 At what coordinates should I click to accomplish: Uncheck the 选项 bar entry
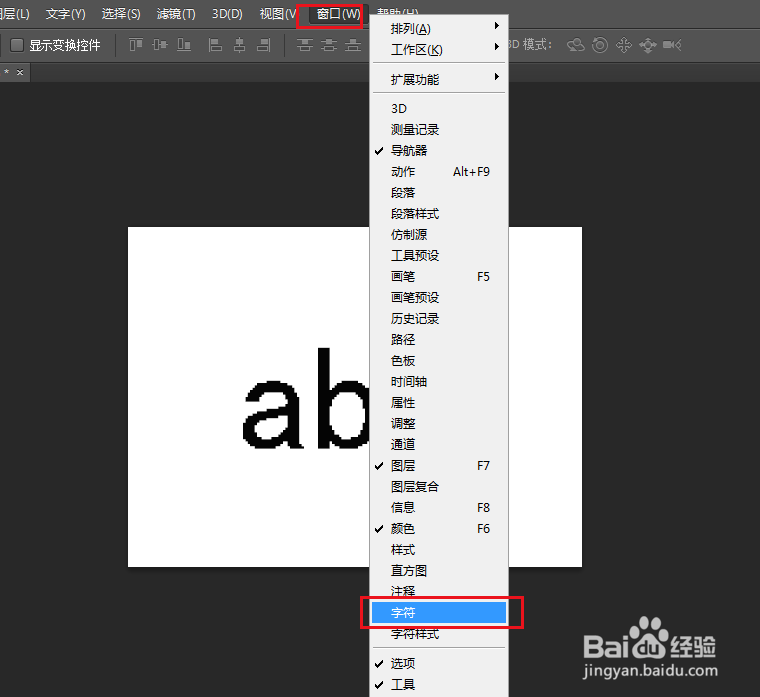coord(439,664)
